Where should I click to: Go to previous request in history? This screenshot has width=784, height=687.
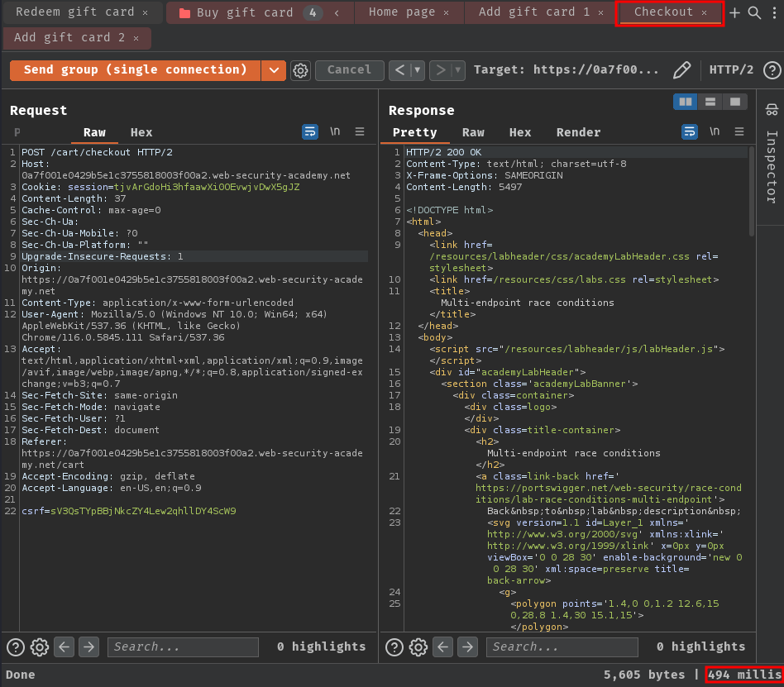click(399, 70)
